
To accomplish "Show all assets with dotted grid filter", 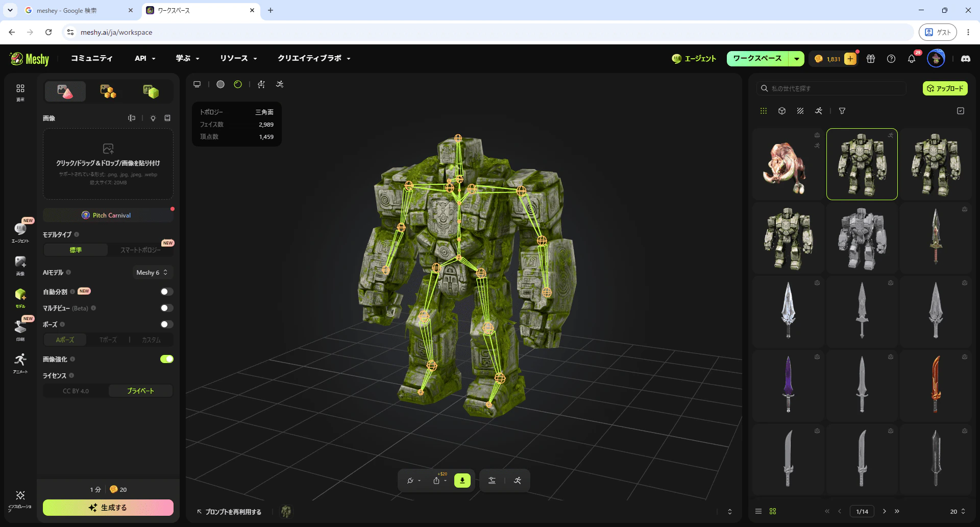I will [x=764, y=111].
